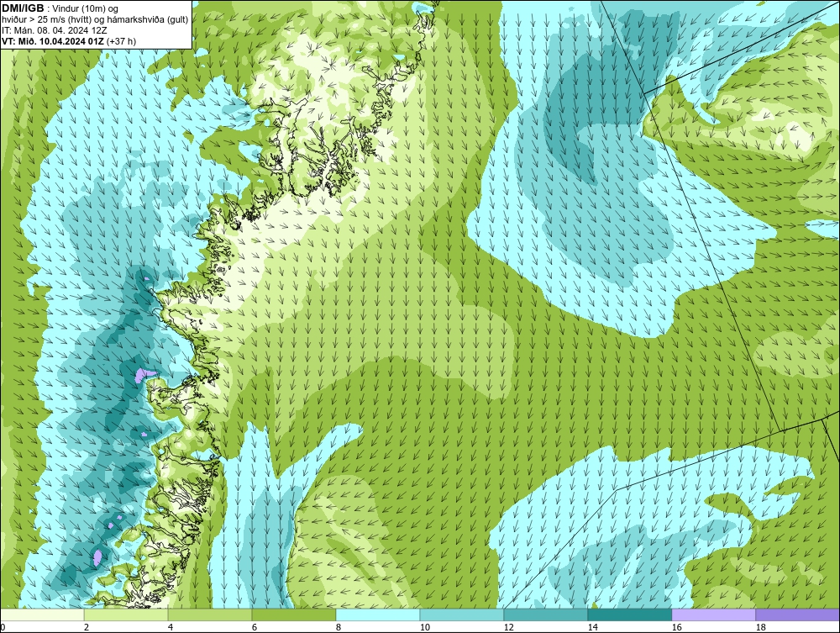This screenshot has width=840, height=633.
Task: Click the legend scale label "6"
Action: click(x=254, y=627)
